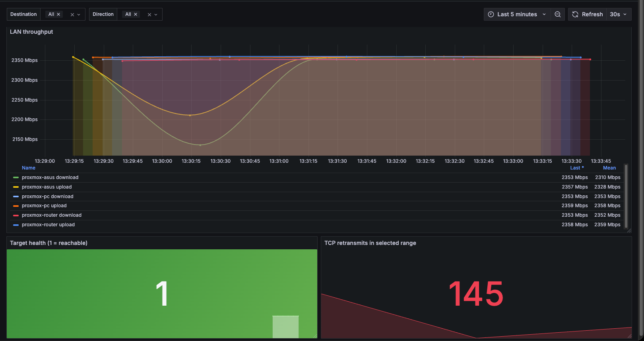The height and width of the screenshot is (341, 644).
Task: Expand the Direction dropdown chevron
Action: coord(156,15)
